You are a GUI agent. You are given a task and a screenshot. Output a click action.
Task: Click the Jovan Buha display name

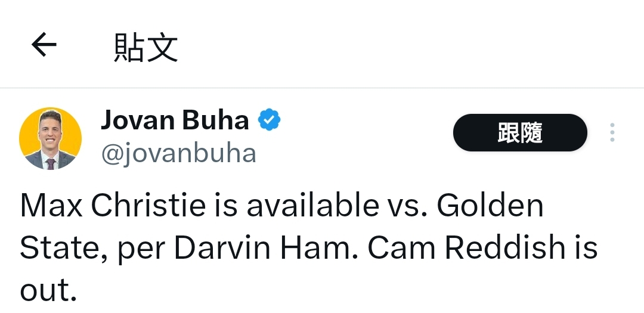click(x=175, y=120)
